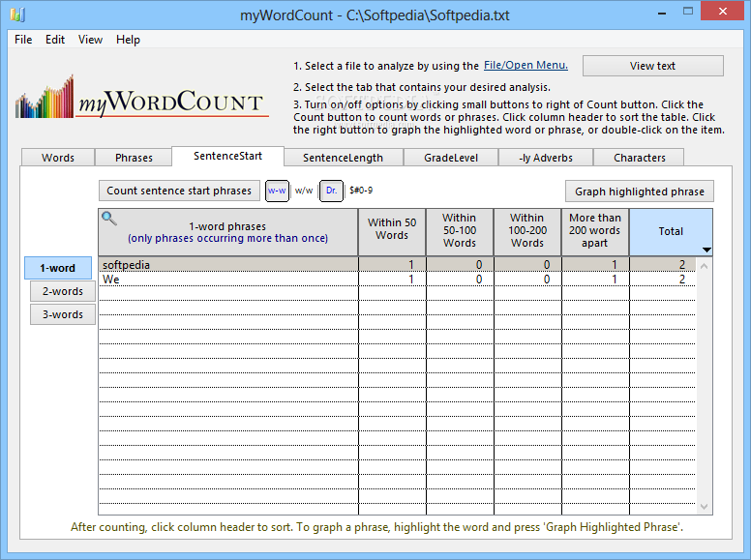Click the myWordCount app icon in title bar
751x560 pixels.
17,15
